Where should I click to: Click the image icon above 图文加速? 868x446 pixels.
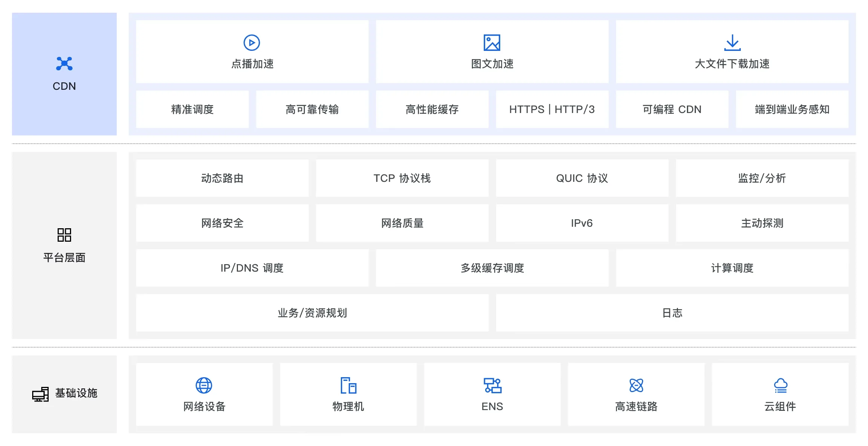pyautogui.click(x=492, y=43)
